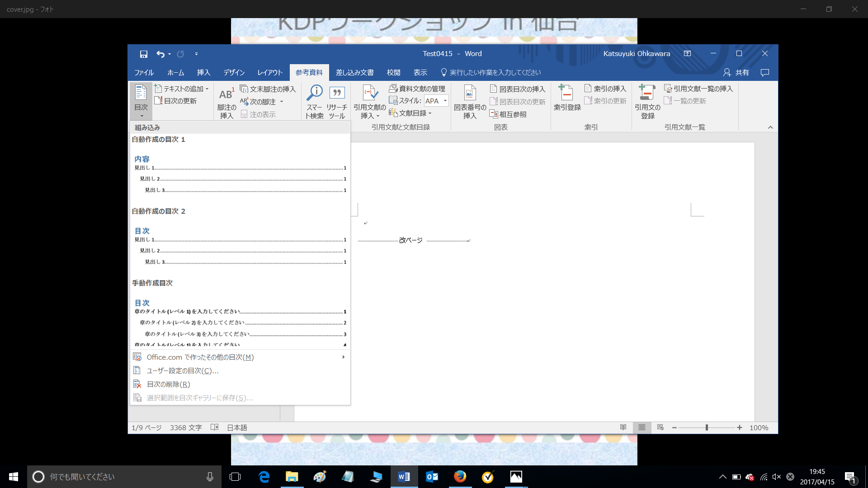Insert a caption with 図表番号の挿入

tap(470, 101)
